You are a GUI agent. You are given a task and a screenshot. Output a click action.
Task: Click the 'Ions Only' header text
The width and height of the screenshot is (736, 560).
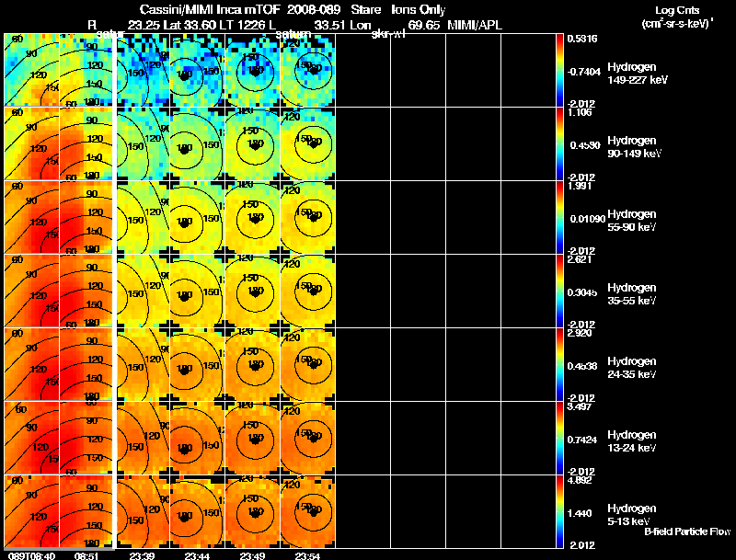419,9
